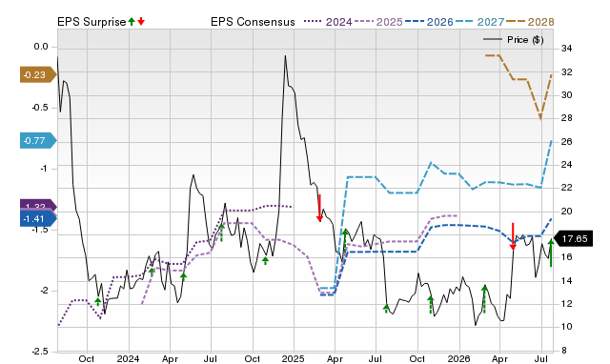Toggle the 2027 consensus legend entry
This screenshot has height=364, width=610.
coord(479,22)
